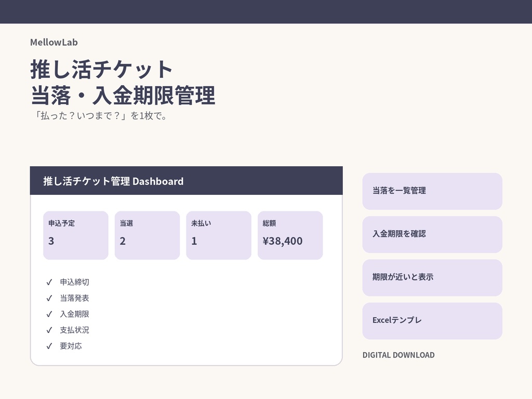The width and height of the screenshot is (532, 399).
Task: Click the checkmark beside 申込締切
Action: tap(49, 282)
